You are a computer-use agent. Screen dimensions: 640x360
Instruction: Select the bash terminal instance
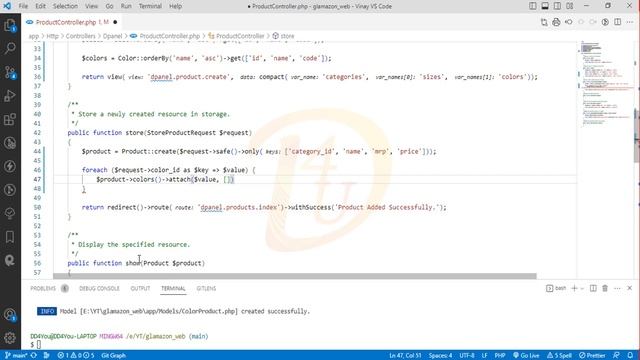coord(556,288)
